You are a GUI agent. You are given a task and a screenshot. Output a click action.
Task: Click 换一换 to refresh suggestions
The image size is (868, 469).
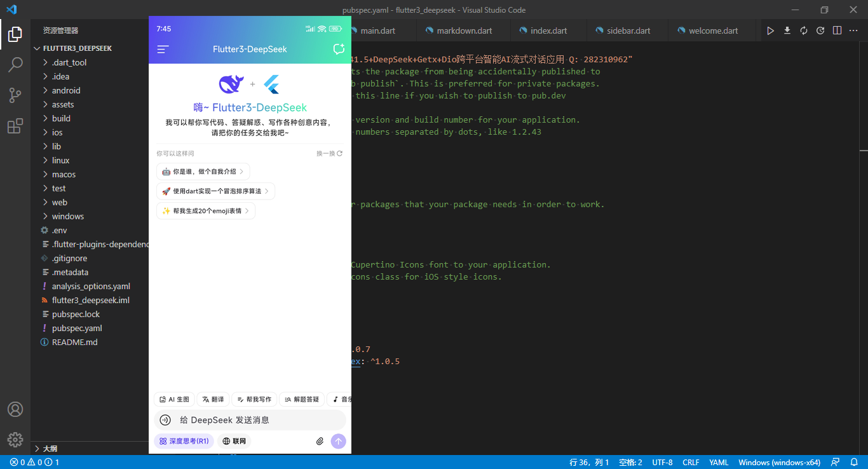tap(329, 153)
